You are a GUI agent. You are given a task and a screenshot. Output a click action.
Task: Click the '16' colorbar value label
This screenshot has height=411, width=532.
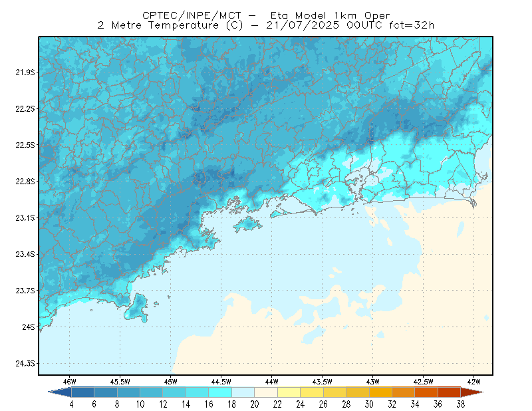click(209, 404)
